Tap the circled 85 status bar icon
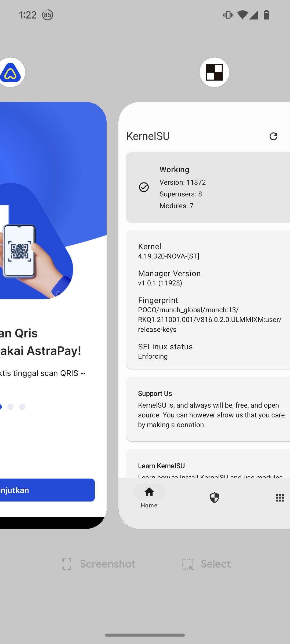This screenshot has height=644, width=290. click(x=48, y=15)
